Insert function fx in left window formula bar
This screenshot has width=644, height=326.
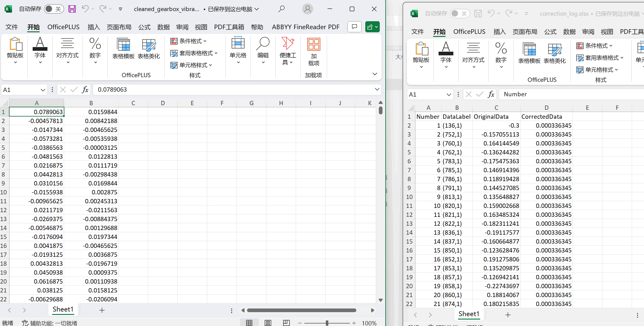click(x=85, y=89)
